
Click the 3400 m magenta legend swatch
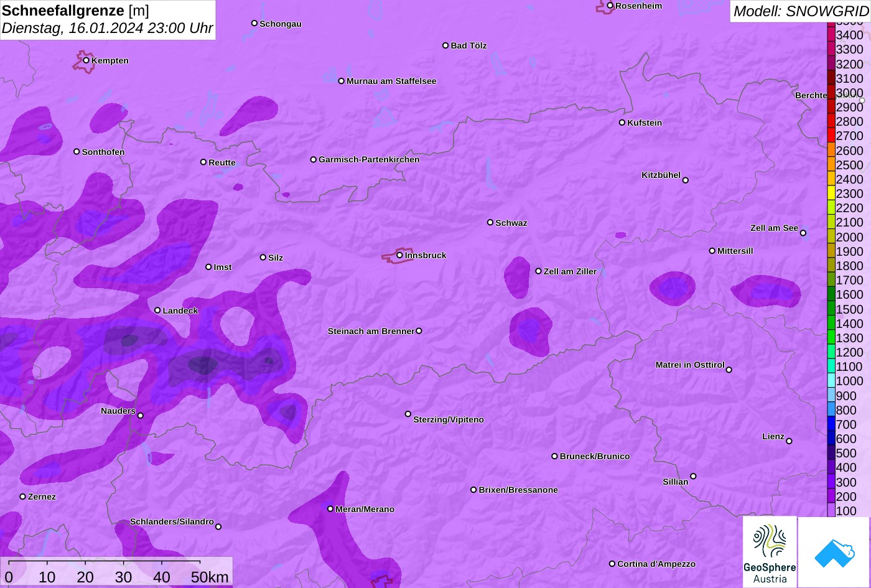pyautogui.click(x=831, y=34)
